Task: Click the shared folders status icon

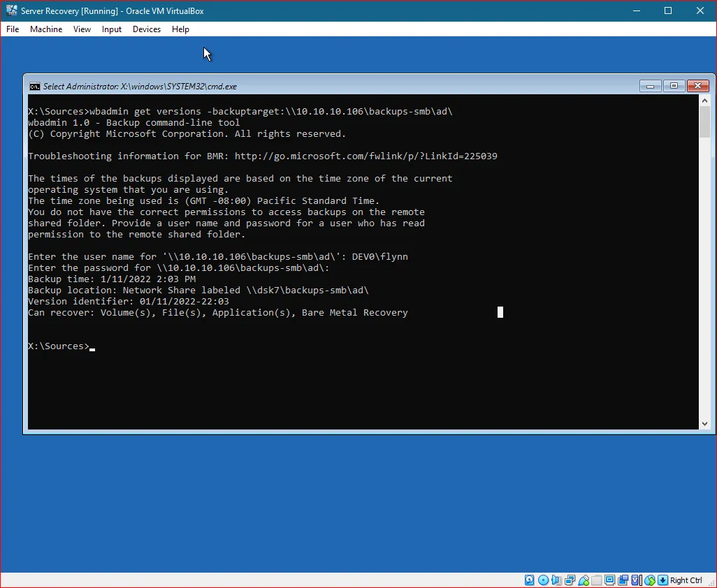Action: (596, 580)
